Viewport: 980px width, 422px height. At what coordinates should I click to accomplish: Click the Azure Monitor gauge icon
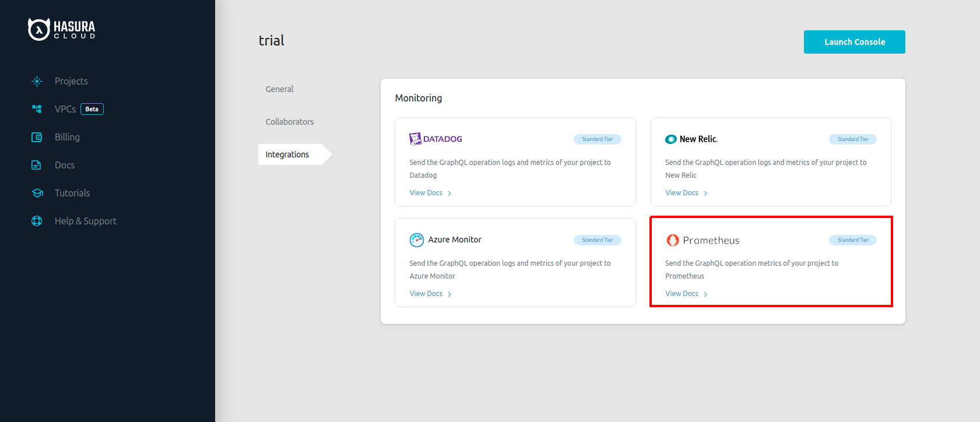point(416,240)
